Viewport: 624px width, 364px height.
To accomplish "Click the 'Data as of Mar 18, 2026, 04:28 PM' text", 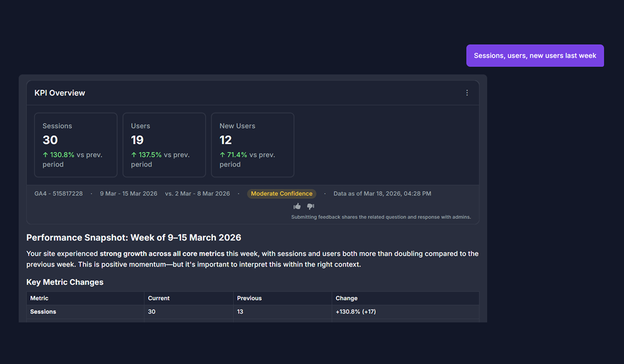I will coord(382,193).
